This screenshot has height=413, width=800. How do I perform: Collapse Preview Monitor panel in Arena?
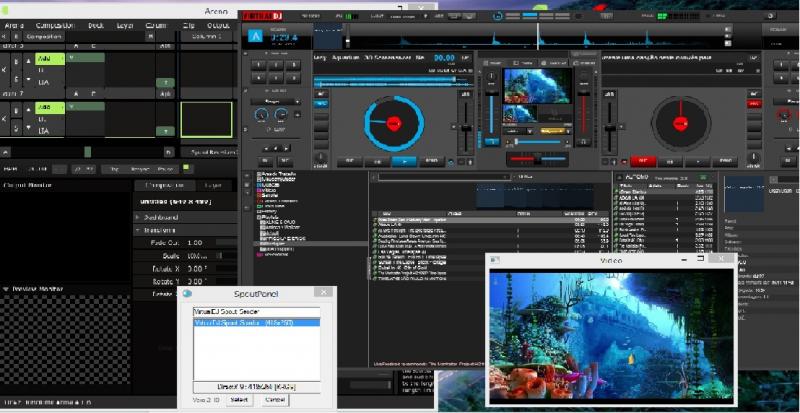[x=6, y=289]
